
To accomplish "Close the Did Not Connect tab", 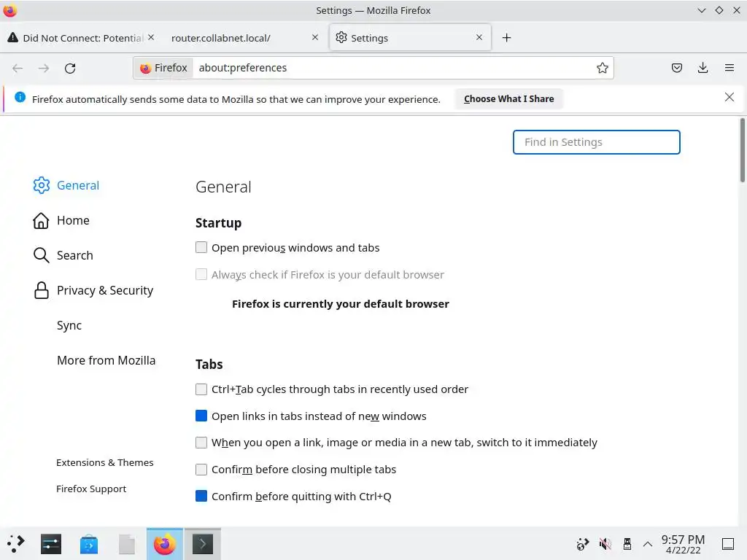I will [x=151, y=37].
